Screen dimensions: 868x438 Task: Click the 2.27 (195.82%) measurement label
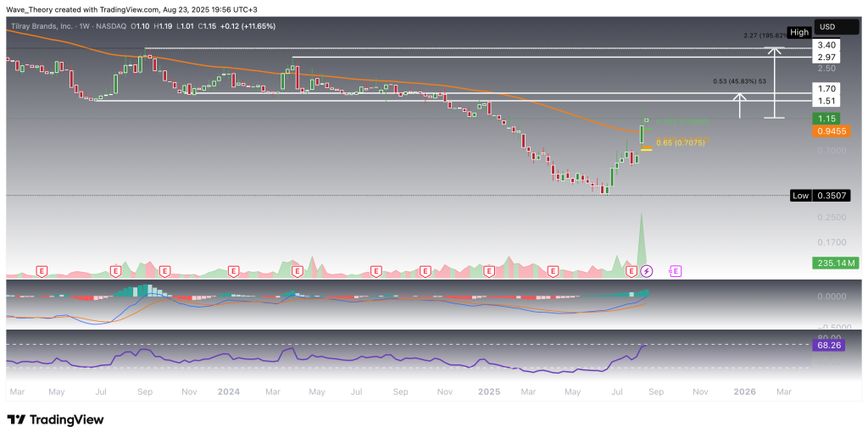tap(764, 35)
